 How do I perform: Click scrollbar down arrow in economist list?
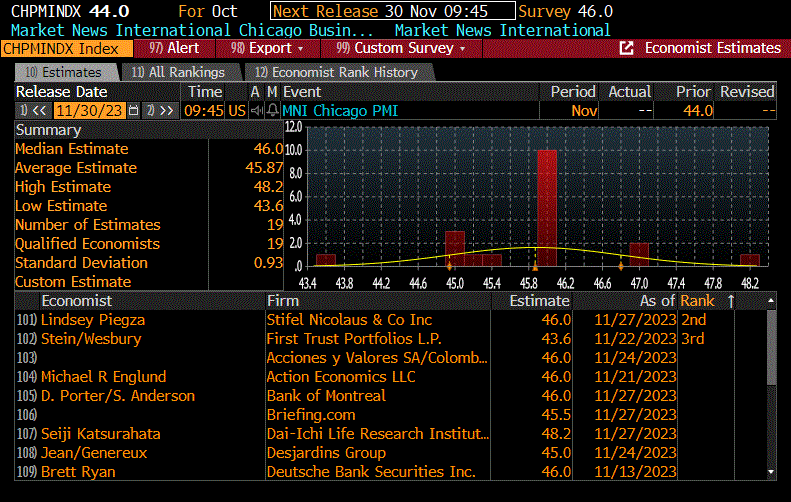pos(771,472)
